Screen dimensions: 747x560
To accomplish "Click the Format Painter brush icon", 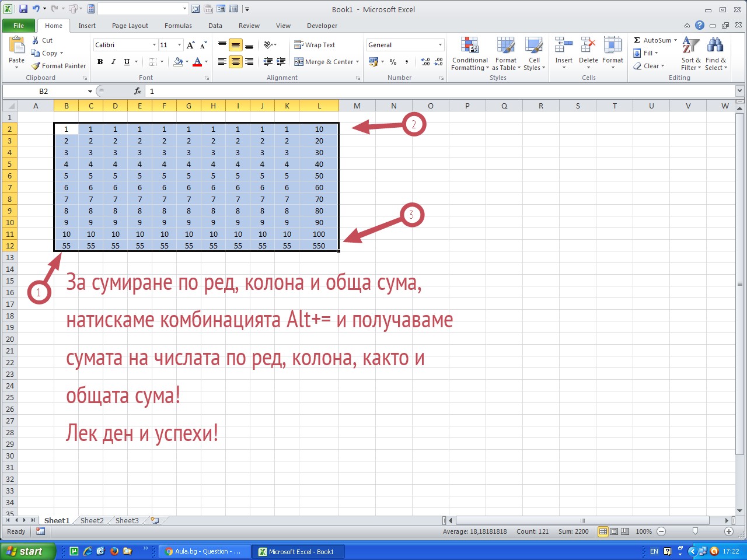I will pos(36,66).
